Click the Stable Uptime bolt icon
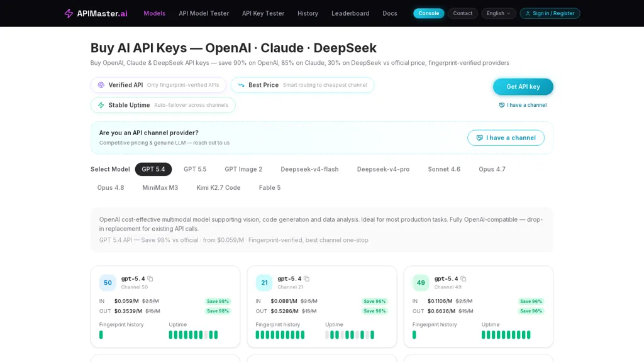 pos(101,105)
